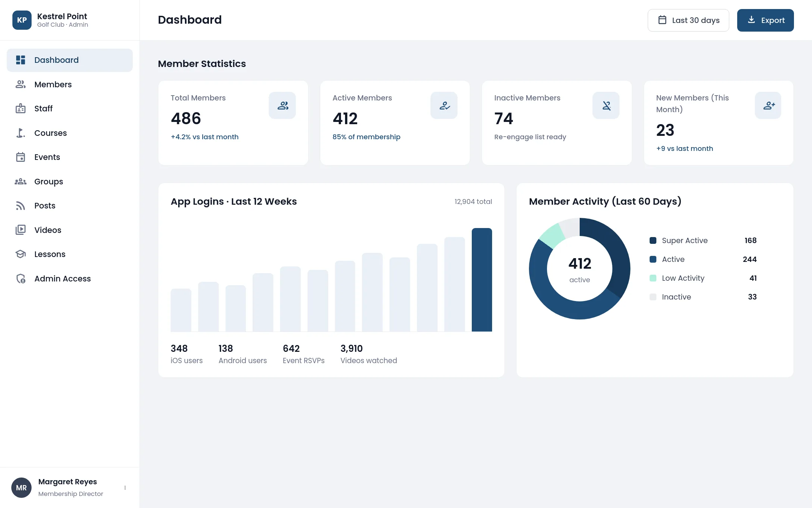Screen dimensions: 812x508
Task: Click the '642' Event RSVPs value
Action: click(291, 348)
